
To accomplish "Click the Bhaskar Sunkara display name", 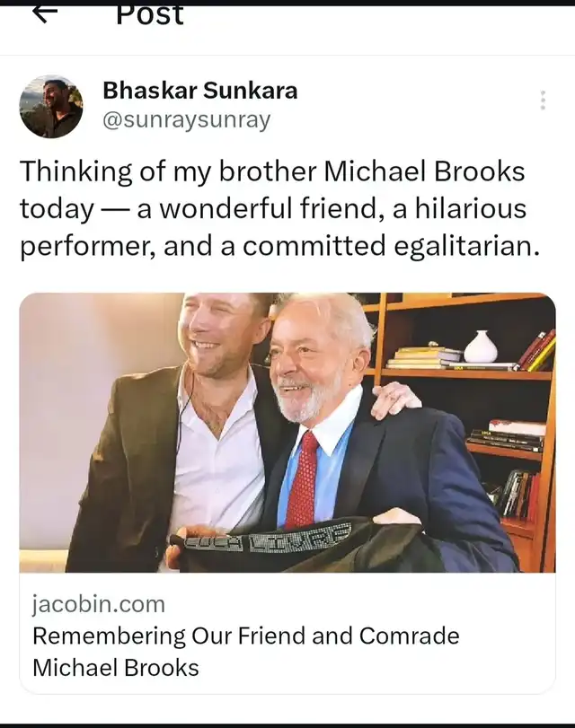I will [199, 90].
